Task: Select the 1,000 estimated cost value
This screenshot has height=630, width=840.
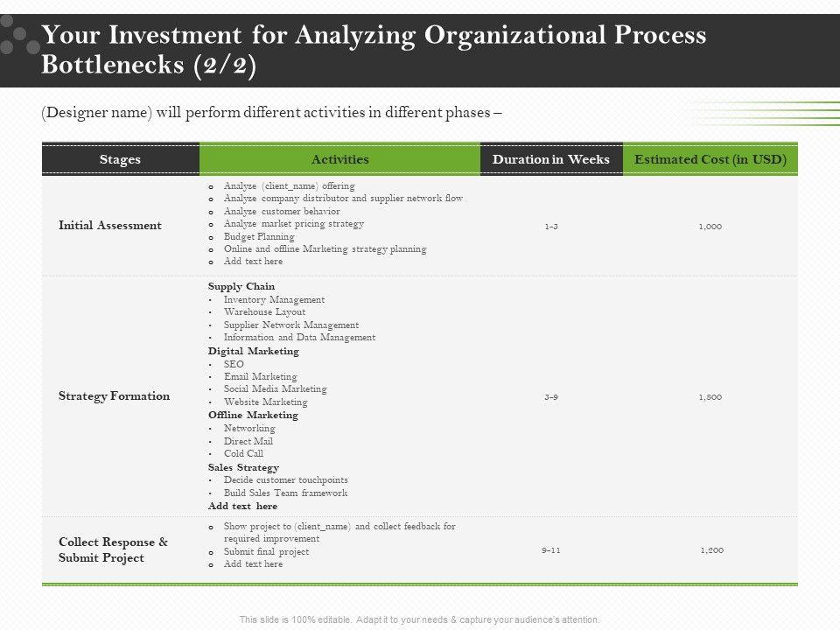Action: pyautogui.click(x=710, y=227)
